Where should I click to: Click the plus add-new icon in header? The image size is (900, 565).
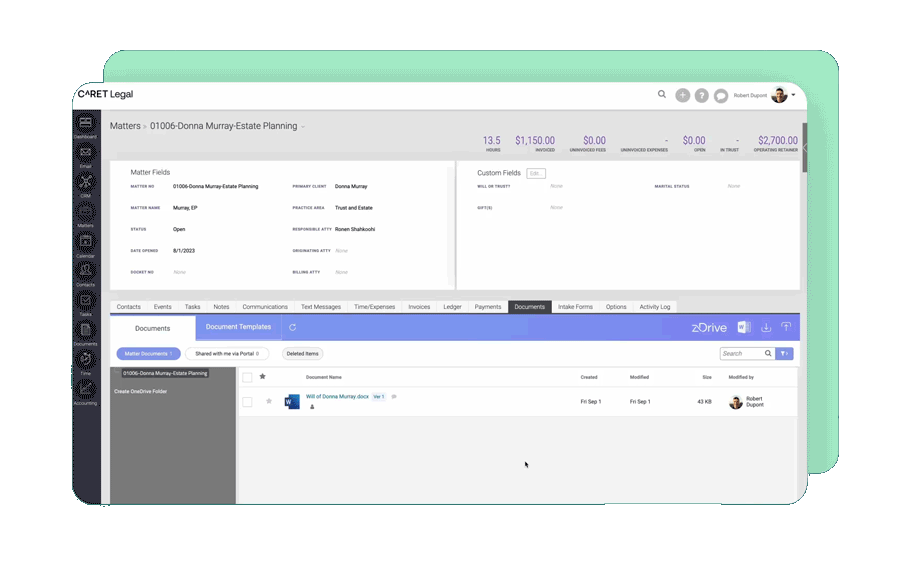[x=682, y=95]
